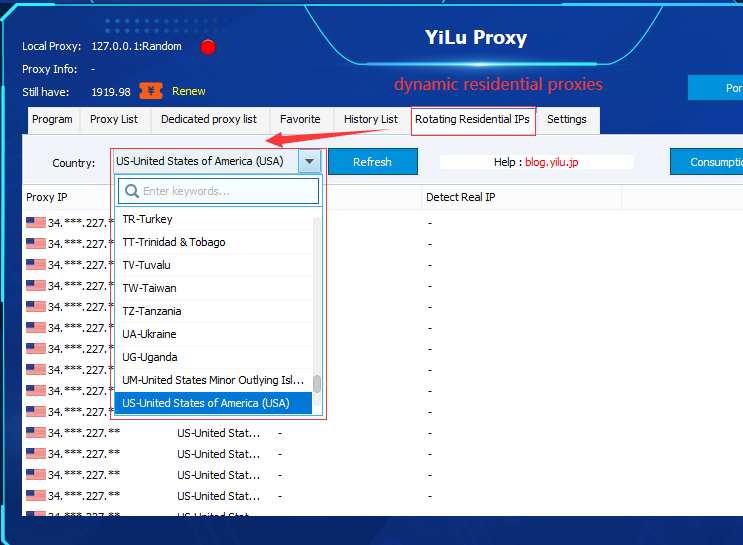Open the Dedicated proxy list tab

209,120
